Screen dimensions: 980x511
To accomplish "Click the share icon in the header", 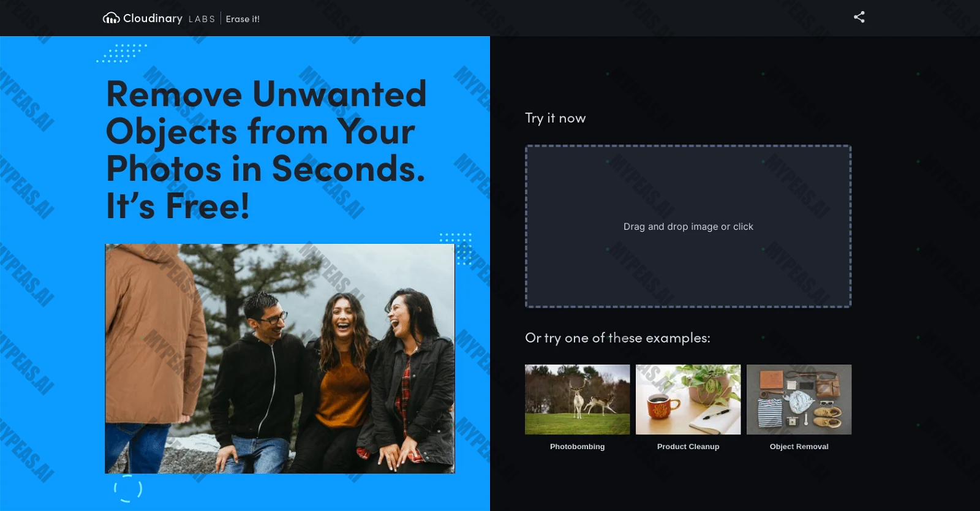I will click(x=859, y=17).
